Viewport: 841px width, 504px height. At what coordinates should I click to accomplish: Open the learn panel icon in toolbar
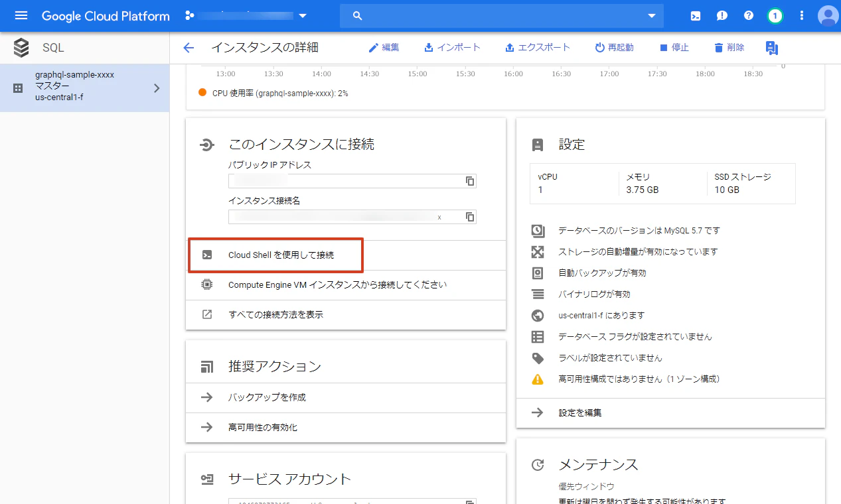771,48
